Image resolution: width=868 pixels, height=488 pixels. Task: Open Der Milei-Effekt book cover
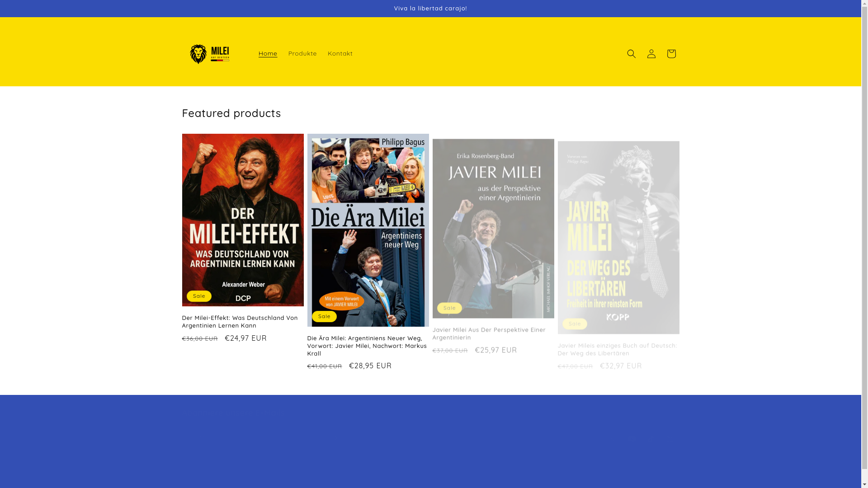point(243,220)
